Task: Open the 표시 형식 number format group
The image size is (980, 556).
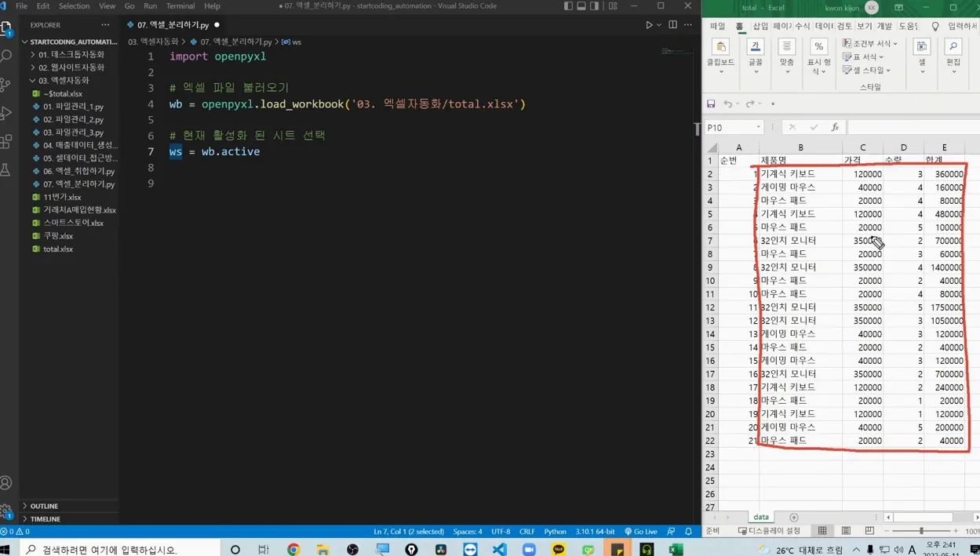Action: tap(818, 56)
